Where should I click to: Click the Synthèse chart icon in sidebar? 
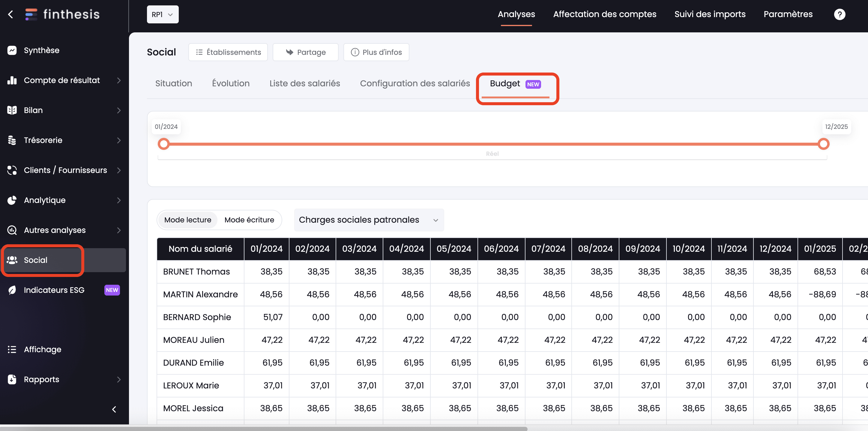12,51
